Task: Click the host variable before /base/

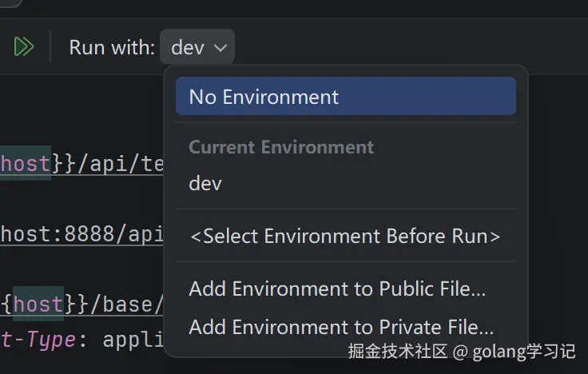Action: pos(38,304)
